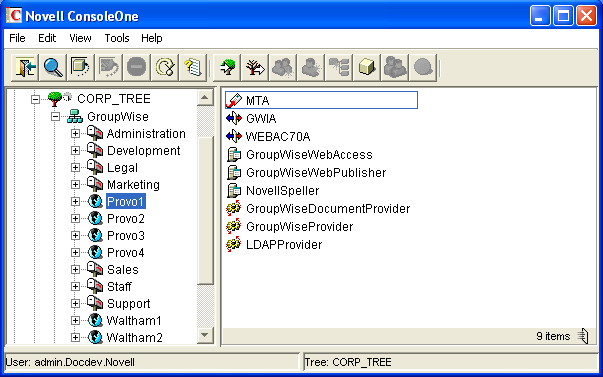Click the Tree: CORP_TREE status text
The width and height of the screenshot is (603, 377).
[348, 362]
